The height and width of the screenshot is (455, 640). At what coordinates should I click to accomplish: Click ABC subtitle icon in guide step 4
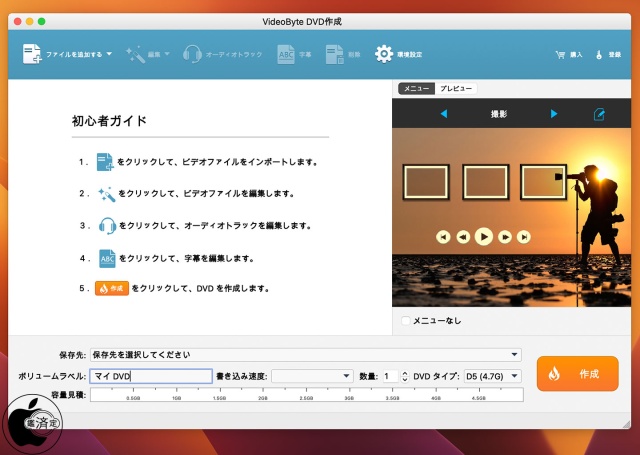pyautogui.click(x=107, y=258)
